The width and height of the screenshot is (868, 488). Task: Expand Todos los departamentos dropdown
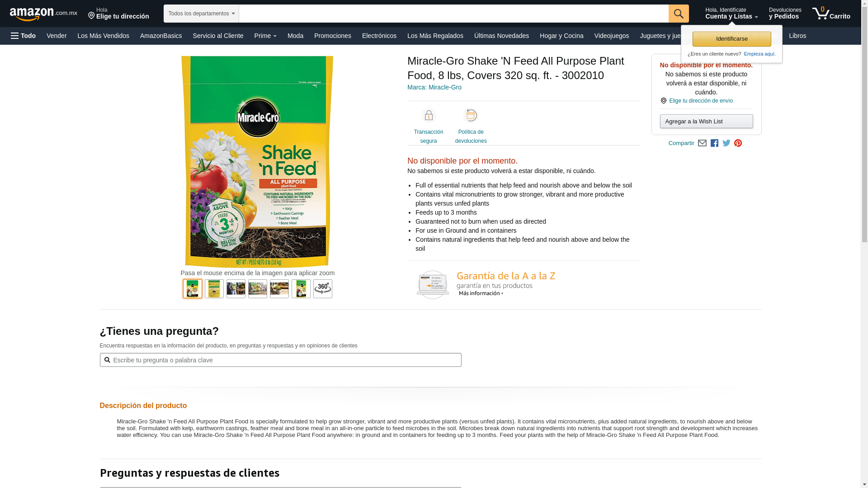coord(201,14)
